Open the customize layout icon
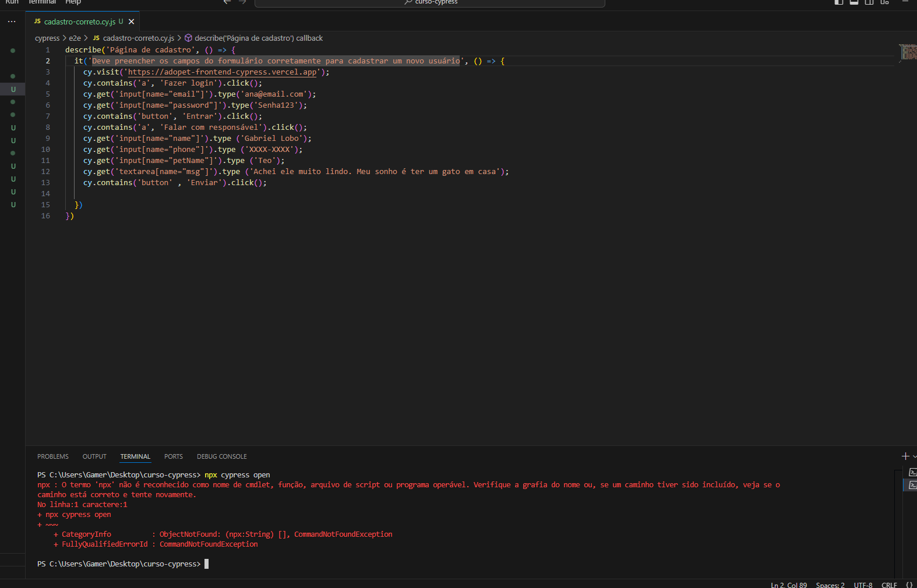The height and width of the screenshot is (588, 917). pyautogui.click(x=884, y=2)
